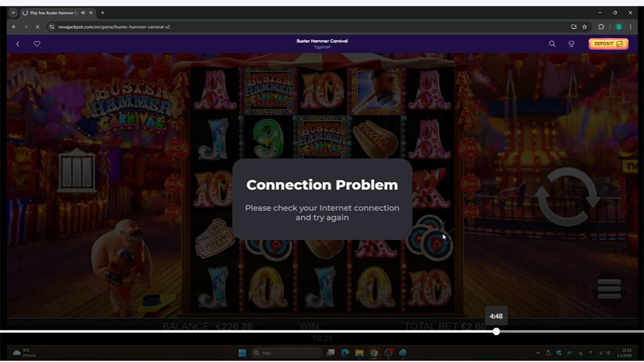Open a new browser tab
Screen dimensions: 644x362
pos(103,13)
